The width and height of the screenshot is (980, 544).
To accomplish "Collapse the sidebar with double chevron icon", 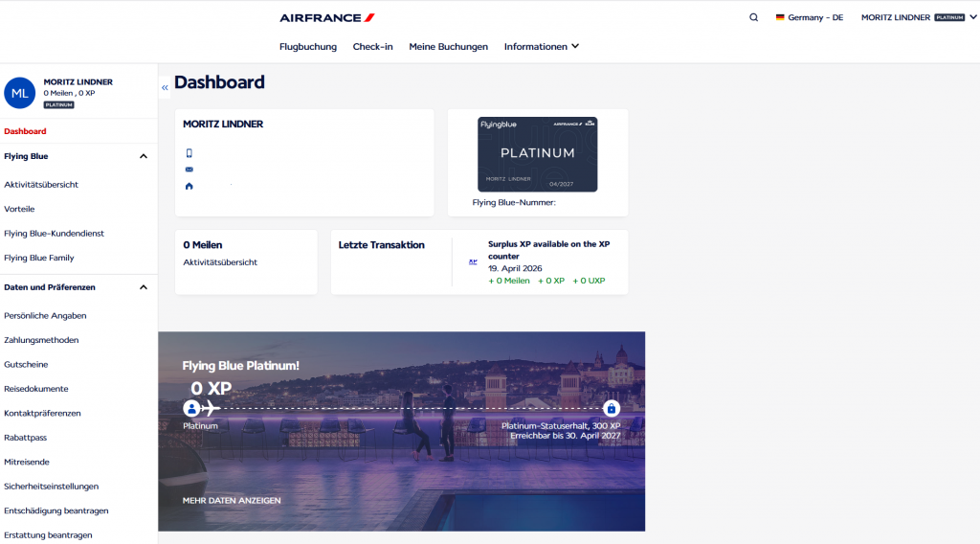I will point(165,87).
